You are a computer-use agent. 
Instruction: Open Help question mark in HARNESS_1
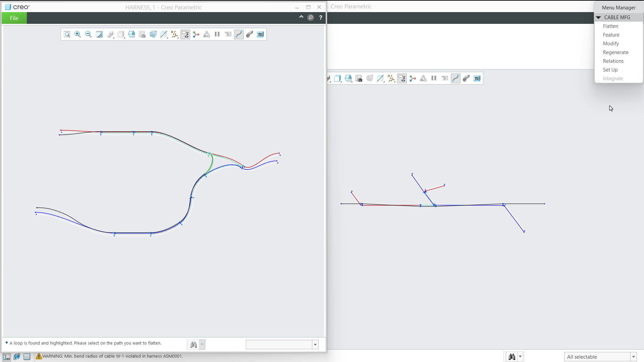coord(321,17)
